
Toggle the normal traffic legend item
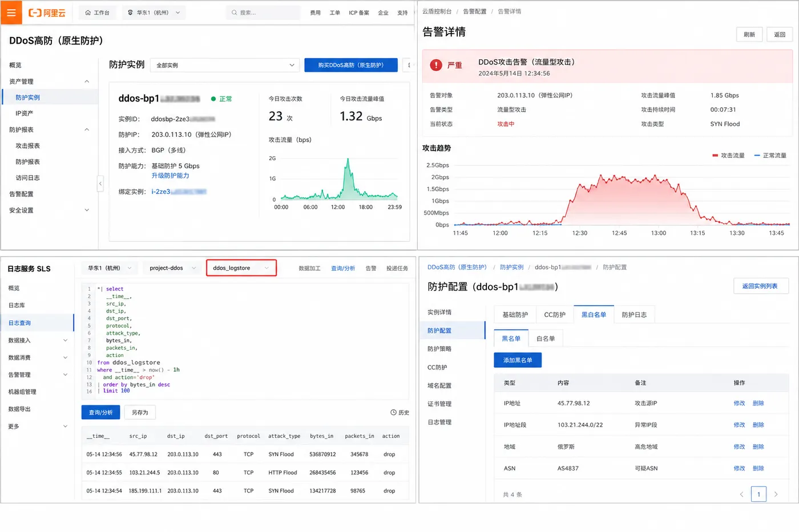[x=770, y=156]
